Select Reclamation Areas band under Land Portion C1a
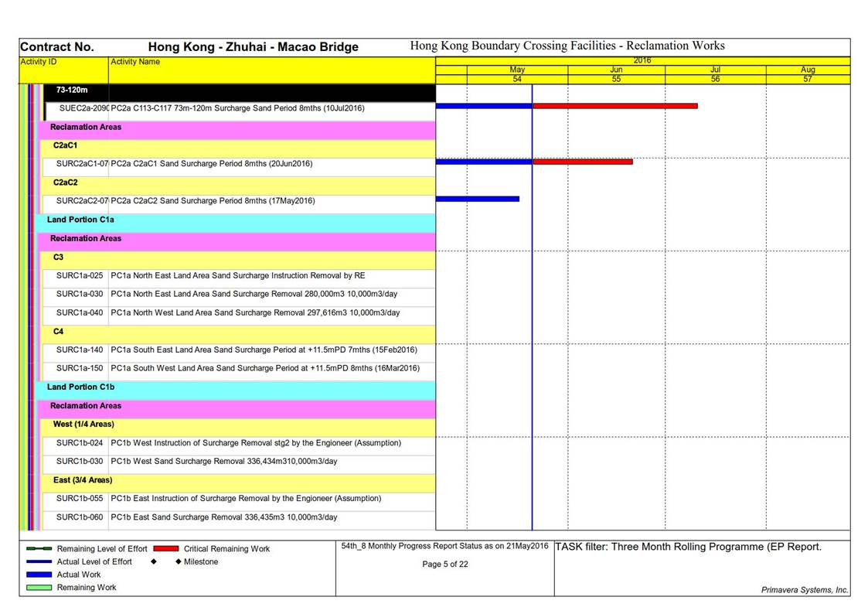The width and height of the screenshot is (868, 614). [237, 240]
